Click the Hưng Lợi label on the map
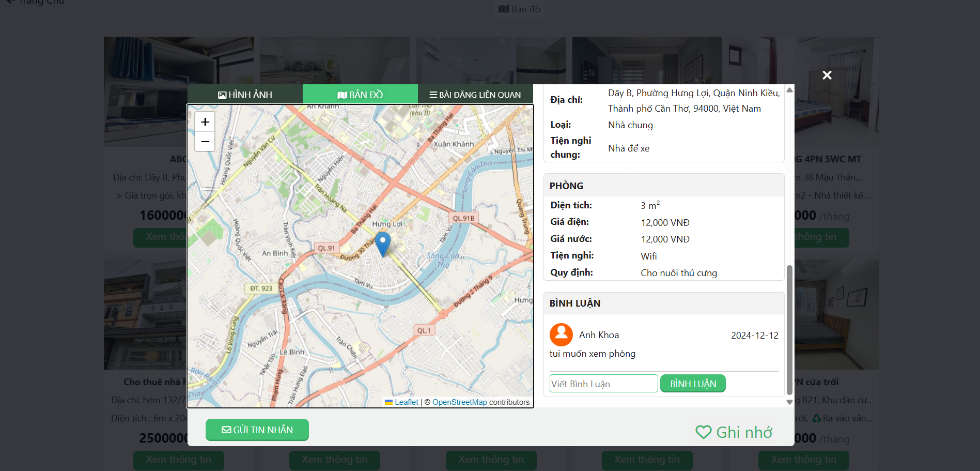The height and width of the screenshot is (471, 980). coord(387,224)
